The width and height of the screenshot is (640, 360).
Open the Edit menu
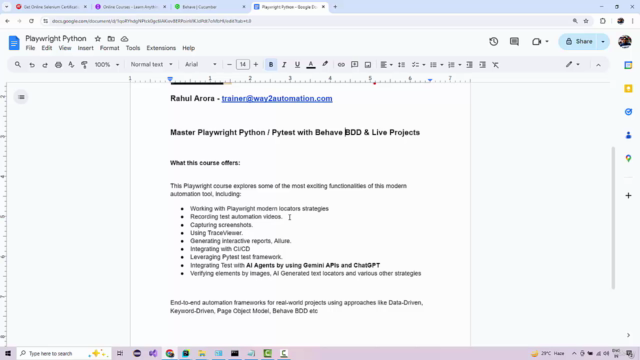coord(47,48)
